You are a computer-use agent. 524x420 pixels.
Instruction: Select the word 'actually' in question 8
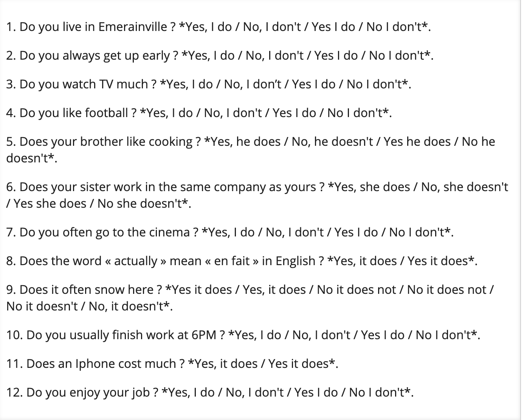tap(136, 261)
